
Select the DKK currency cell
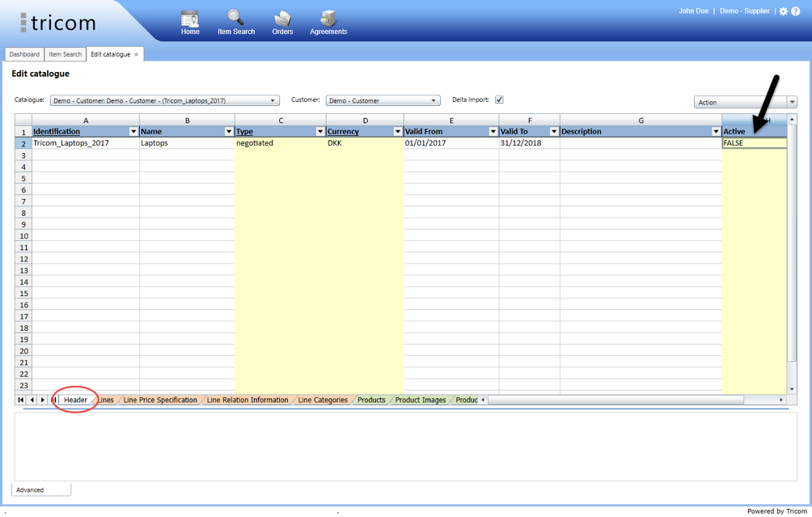click(365, 143)
